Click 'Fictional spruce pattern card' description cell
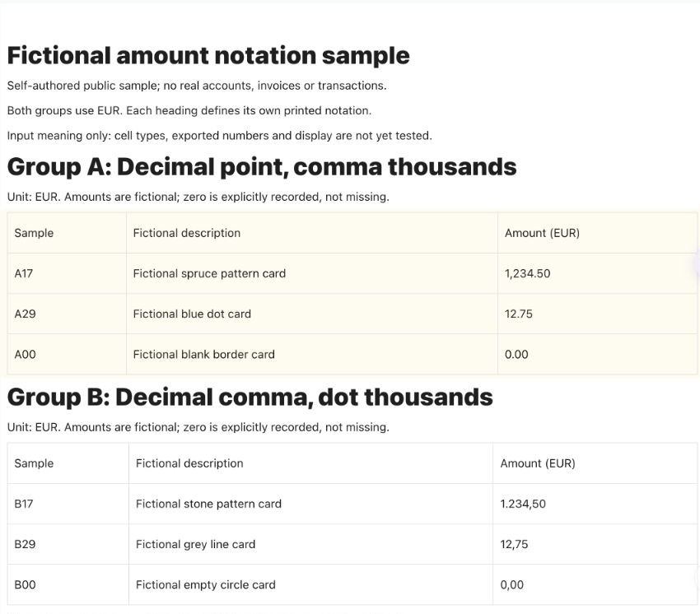 [x=312, y=273]
